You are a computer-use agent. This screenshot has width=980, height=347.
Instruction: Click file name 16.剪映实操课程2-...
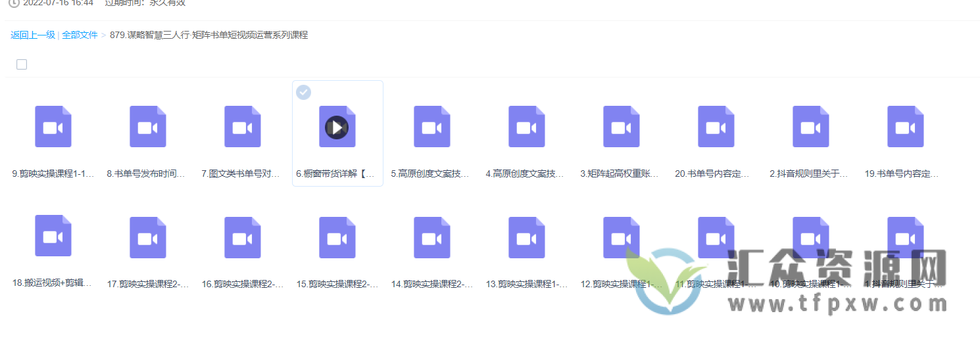pyautogui.click(x=243, y=285)
